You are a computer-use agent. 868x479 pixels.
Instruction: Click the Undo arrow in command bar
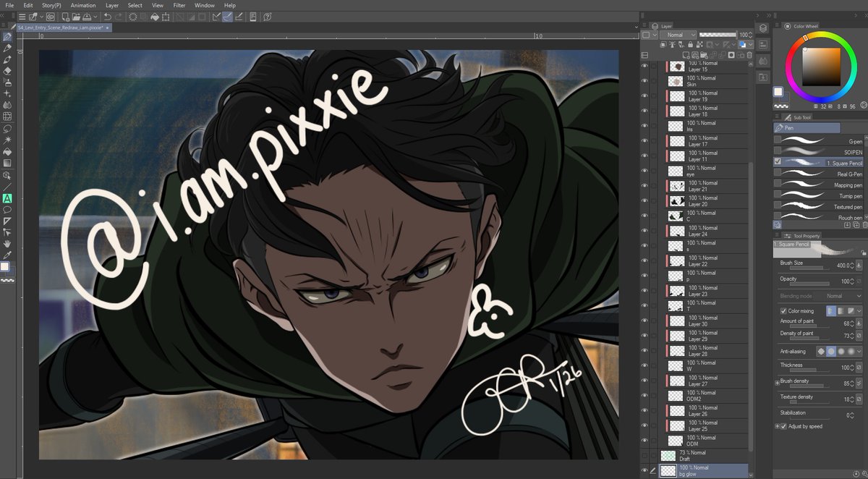107,17
